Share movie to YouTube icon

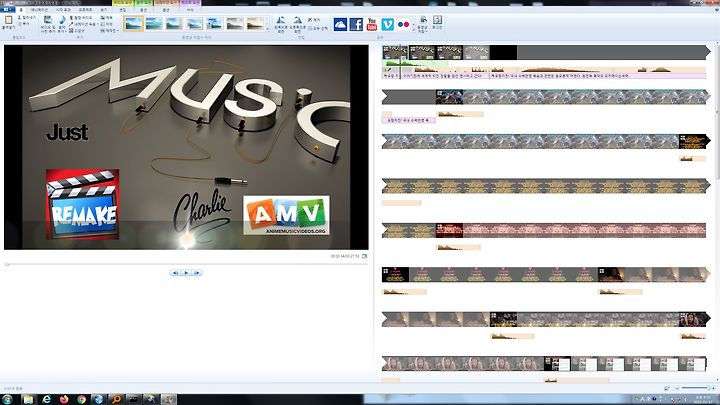click(372, 24)
